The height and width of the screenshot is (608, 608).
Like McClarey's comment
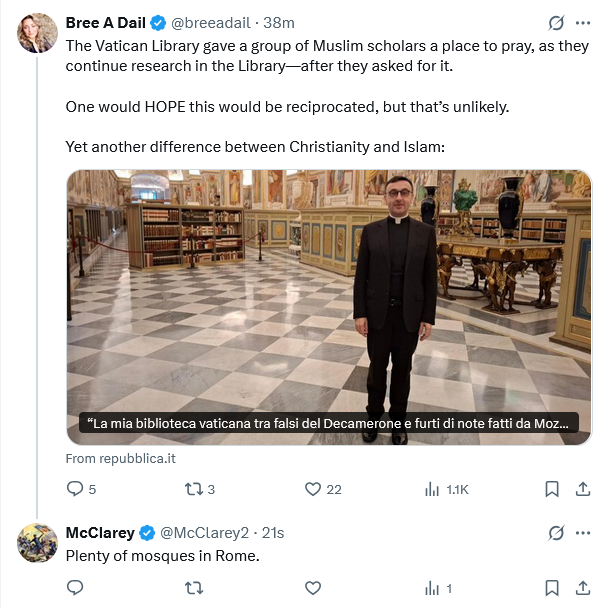pos(312,588)
